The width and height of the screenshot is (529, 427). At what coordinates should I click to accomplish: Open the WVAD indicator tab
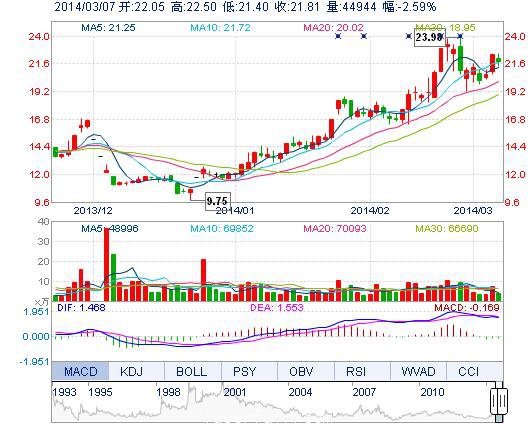[418, 371]
